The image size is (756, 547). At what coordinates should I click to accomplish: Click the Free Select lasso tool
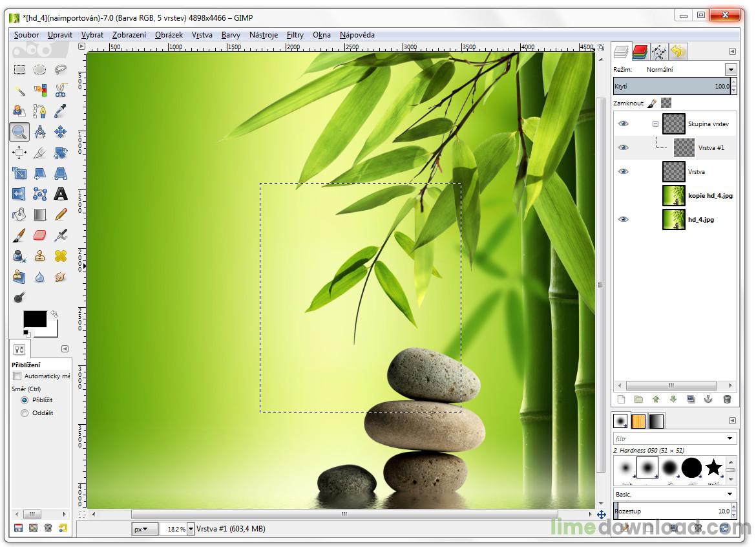point(61,70)
